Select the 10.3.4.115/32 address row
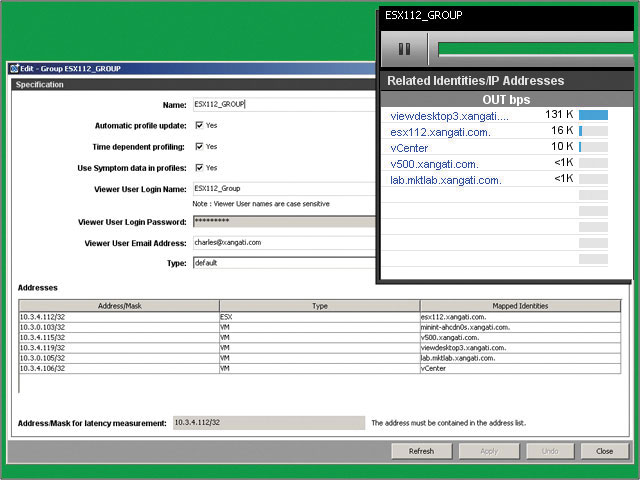The width and height of the screenshot is (640, 480). pos(320,338)
